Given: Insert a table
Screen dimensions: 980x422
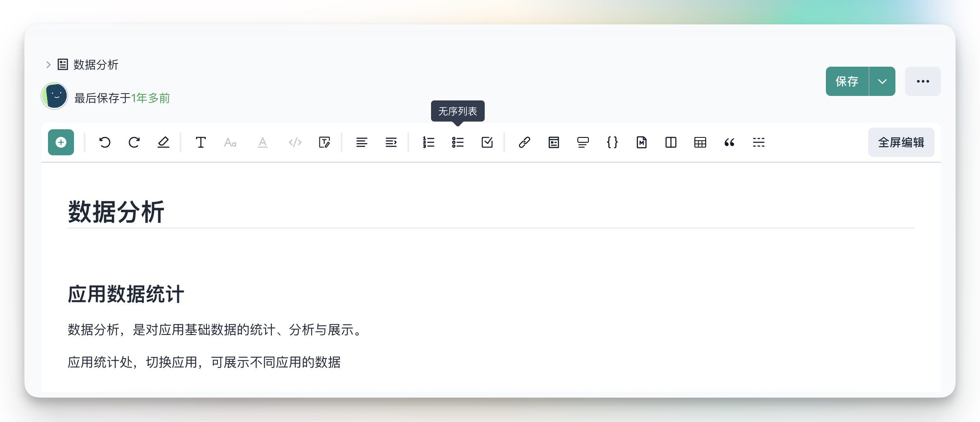Looking at the screenshot, I should click(700, 142).
